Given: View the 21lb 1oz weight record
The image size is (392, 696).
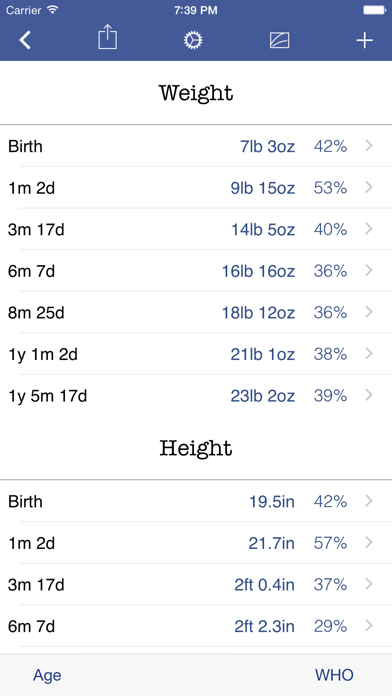Looking at the screenshot, I should (196, 354).
